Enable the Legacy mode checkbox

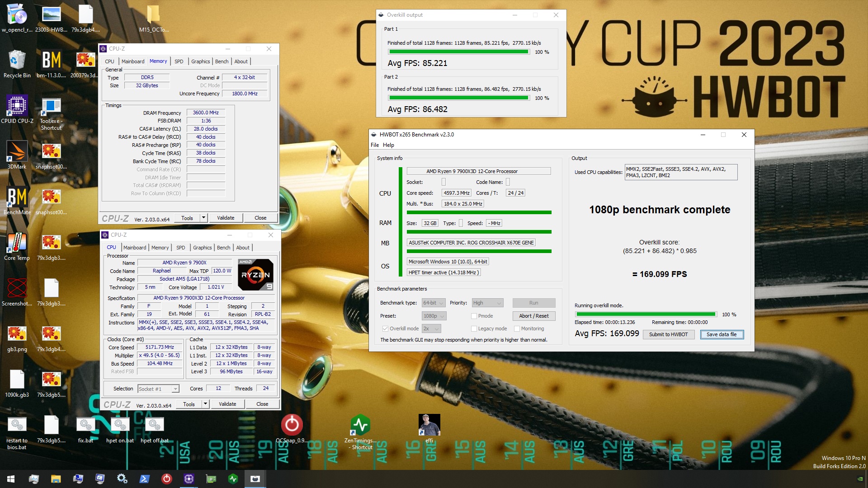coord(474,328)
